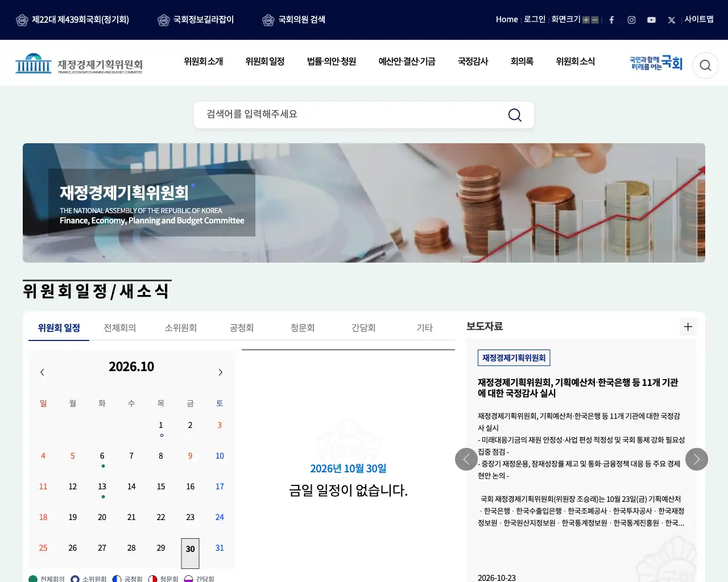Screen dimensions: 728x582
Task: Open 국회의원 검색 link
Action: pyautogui.click(x=301, y=19)
